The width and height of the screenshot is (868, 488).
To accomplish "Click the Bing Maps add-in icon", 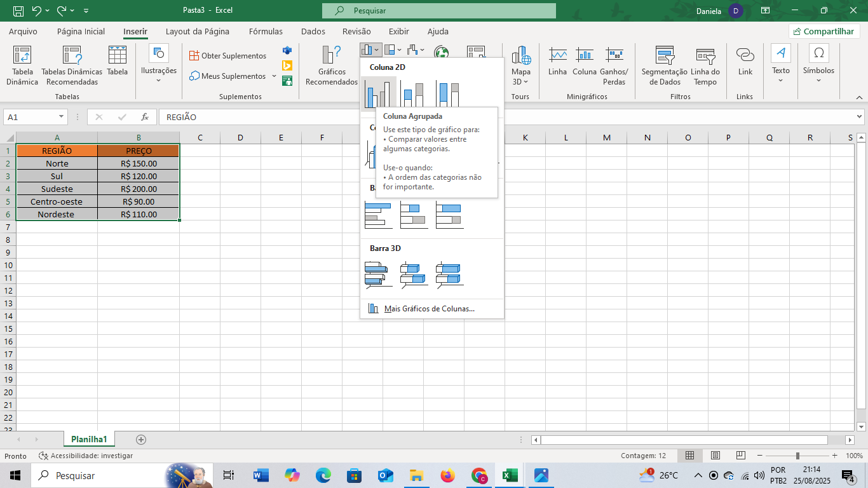I will click(x=287, y=65).
